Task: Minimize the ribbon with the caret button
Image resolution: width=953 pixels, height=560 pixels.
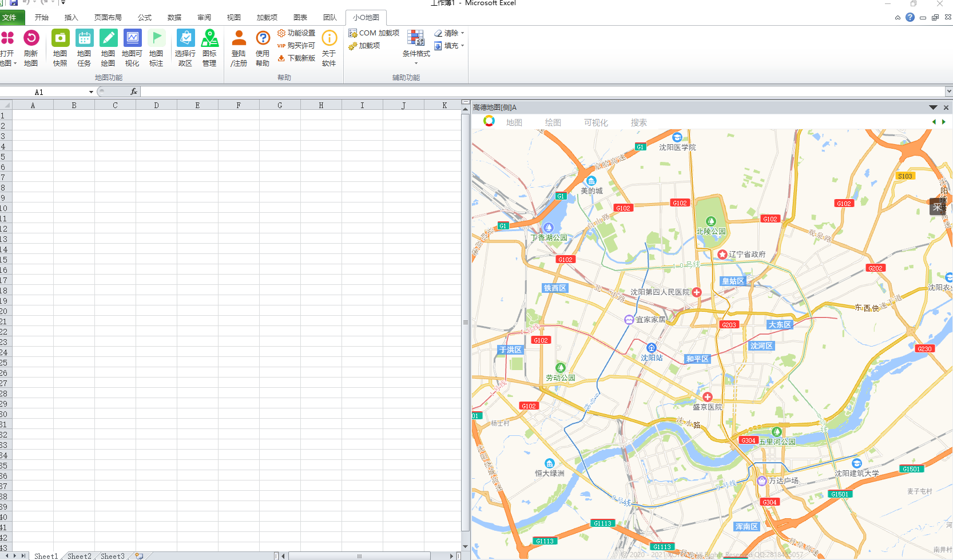Action: (898, 18)
